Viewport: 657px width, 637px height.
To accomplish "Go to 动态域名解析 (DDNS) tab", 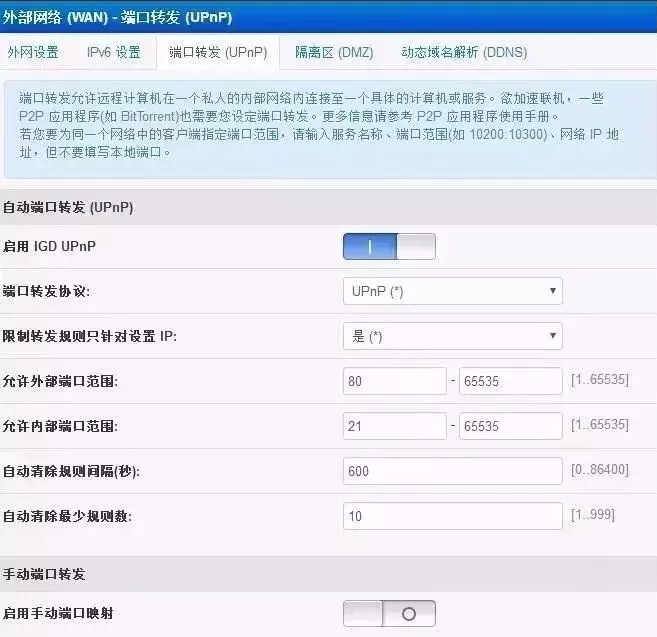I will pos(464,52).
